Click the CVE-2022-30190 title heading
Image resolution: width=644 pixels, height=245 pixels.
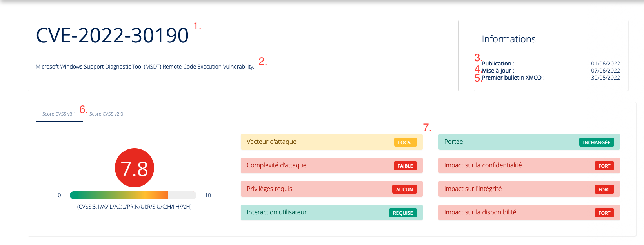[112, 35]
